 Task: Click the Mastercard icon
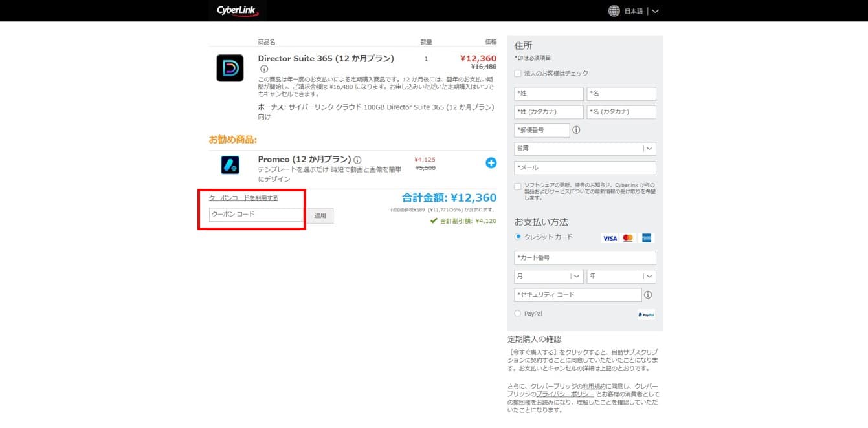(x=628, y=238)
